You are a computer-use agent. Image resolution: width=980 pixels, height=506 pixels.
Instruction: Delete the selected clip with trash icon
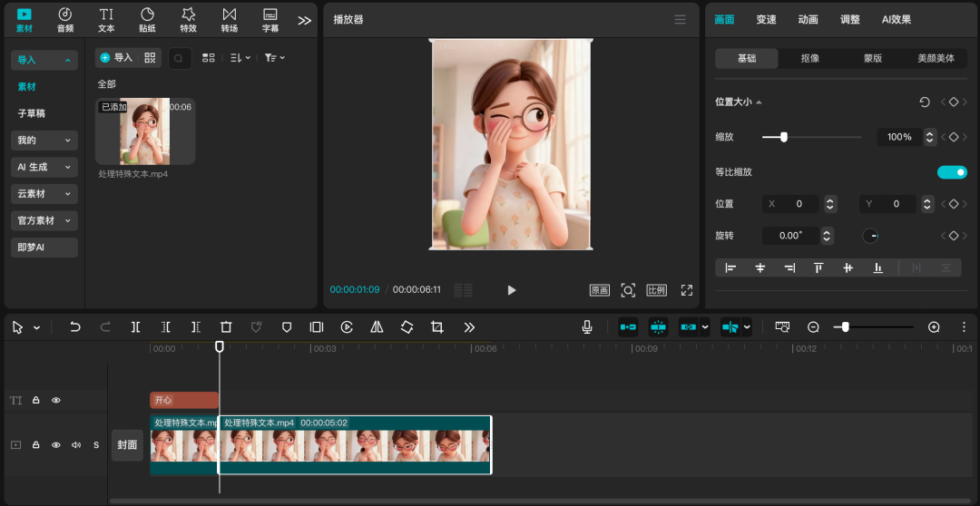coord(226,327)
